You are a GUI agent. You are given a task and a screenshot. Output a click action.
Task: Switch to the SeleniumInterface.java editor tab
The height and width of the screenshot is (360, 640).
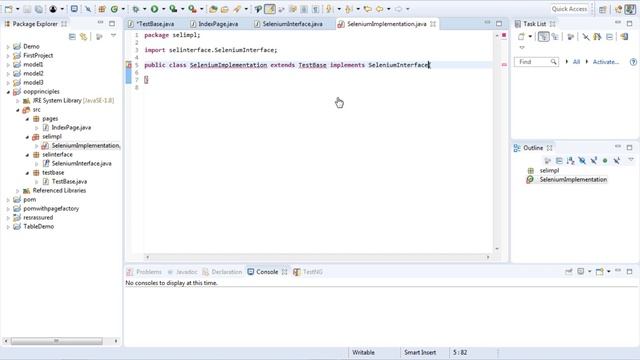289,24
